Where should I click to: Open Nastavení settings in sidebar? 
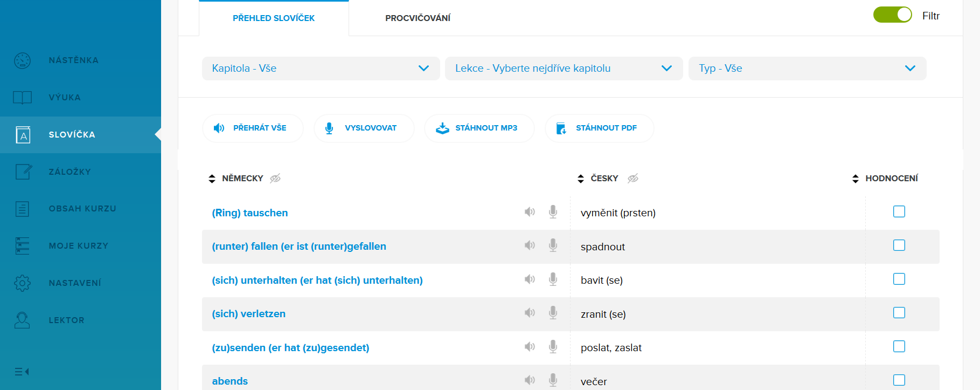74,283
